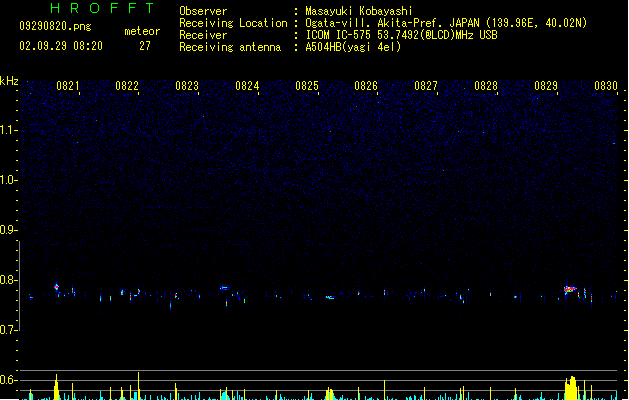Click the 0823 time marker
This screenshot has height=400, width=629.
(187, 86)
